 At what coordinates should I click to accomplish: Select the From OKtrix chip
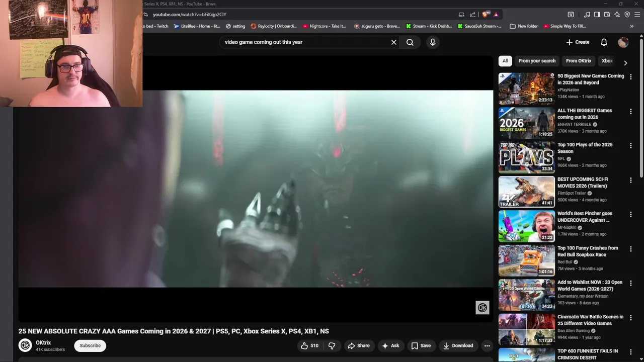[579, 61]
